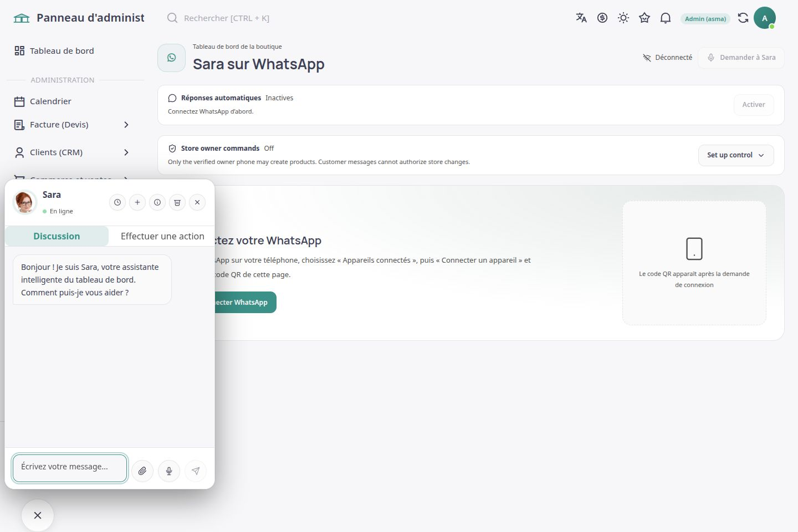Image resolution: width=798 pixels, height=532 pixels.
Task: Click the WhatsApp logo icon beside page title
Action: (172, 58)
